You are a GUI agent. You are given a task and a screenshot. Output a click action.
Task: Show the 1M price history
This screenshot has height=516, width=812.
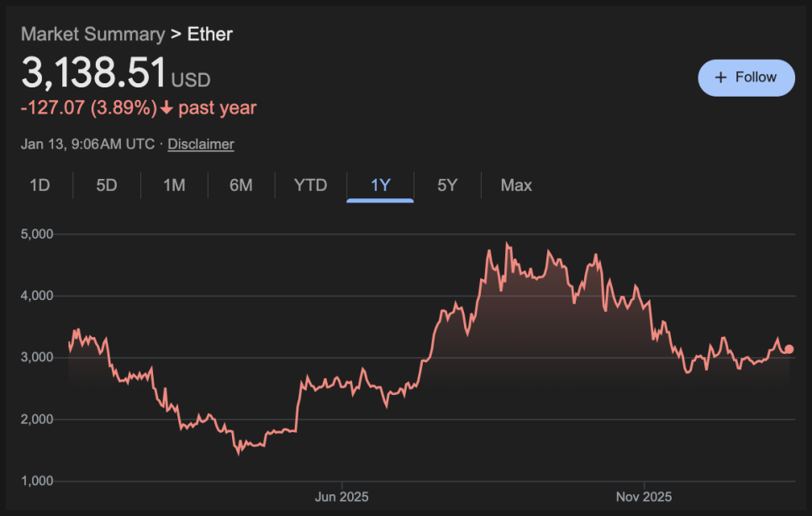(174, 185)
